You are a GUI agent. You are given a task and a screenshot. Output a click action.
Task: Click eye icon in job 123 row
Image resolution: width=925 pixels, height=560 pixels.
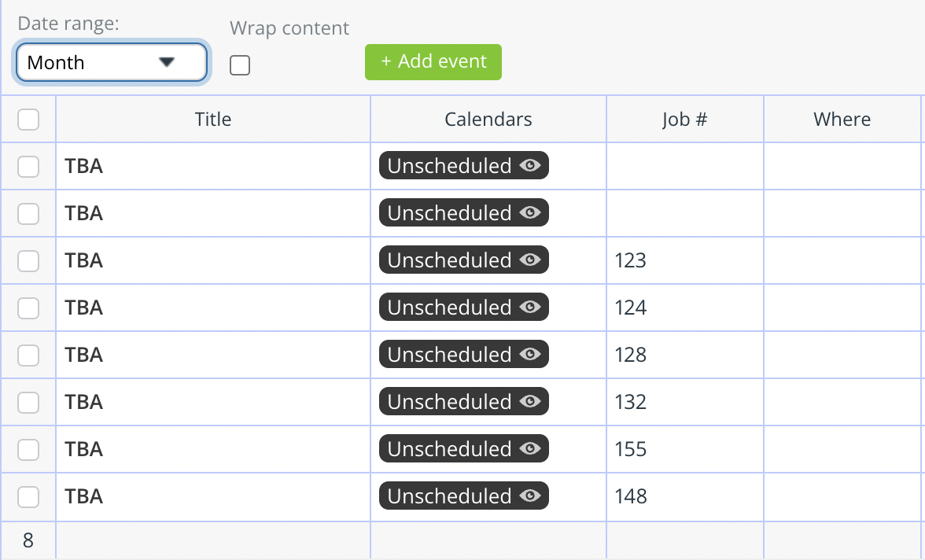pyautogui.click(x=530, y=260)
